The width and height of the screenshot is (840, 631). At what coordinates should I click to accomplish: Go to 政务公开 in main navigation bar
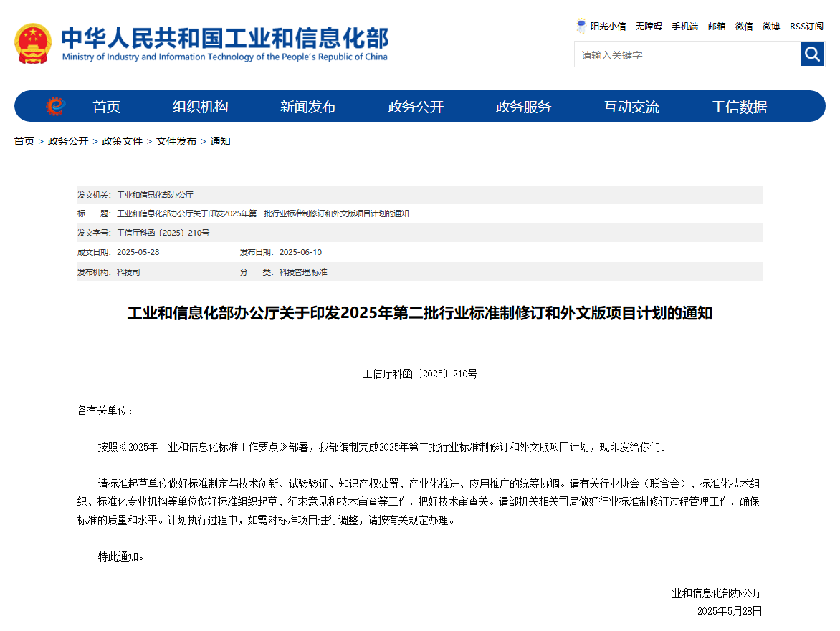tap(416, 107)
